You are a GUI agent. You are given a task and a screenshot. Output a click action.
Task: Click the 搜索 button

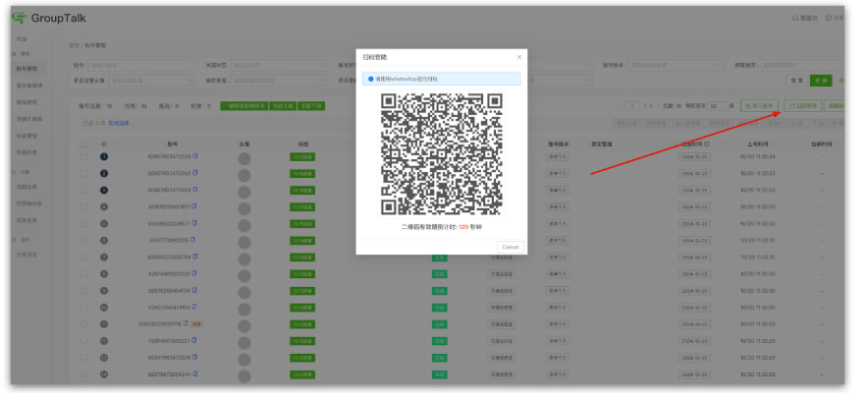point(796,81)
